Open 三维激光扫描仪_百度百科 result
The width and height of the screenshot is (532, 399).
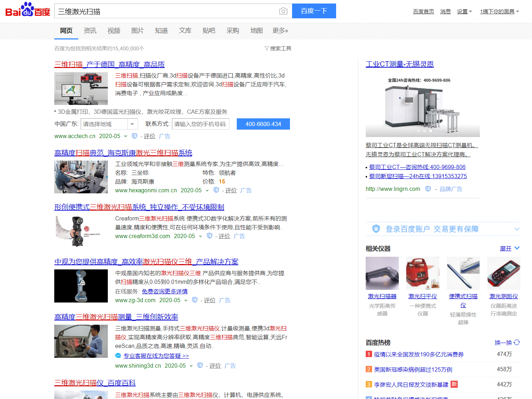[x=95, y=383]
